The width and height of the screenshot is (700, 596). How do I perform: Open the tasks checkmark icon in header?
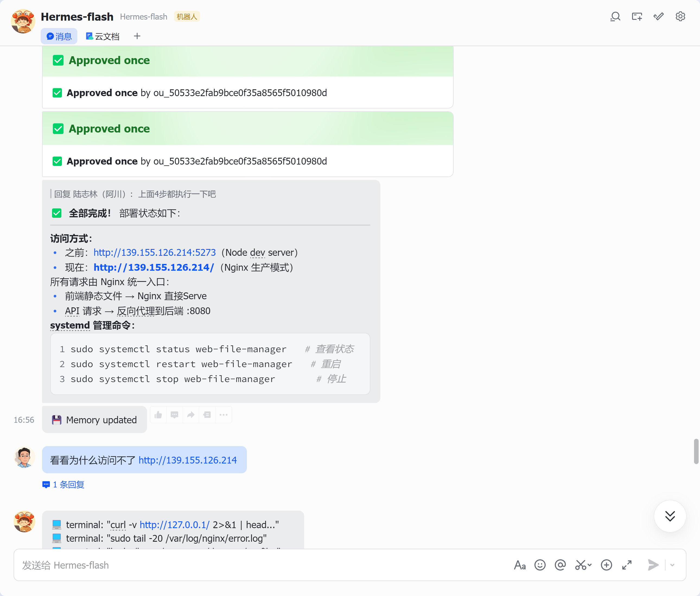658,17
